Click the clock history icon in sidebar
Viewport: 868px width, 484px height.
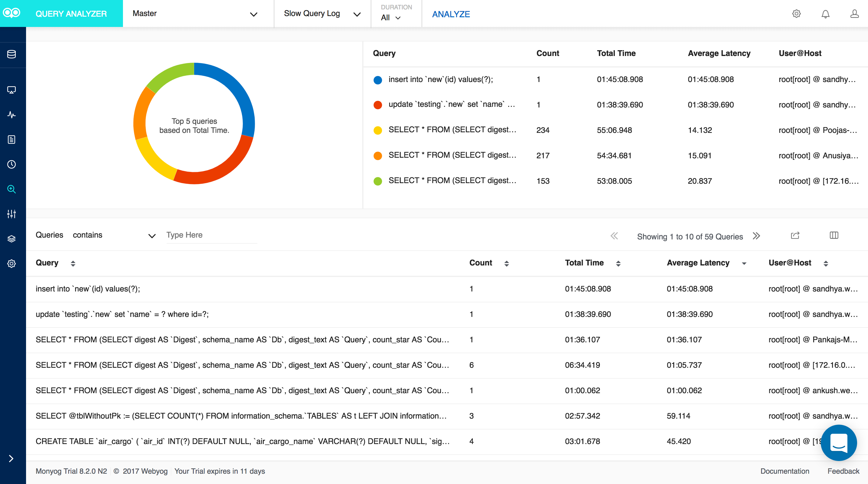tap(12, 164)
